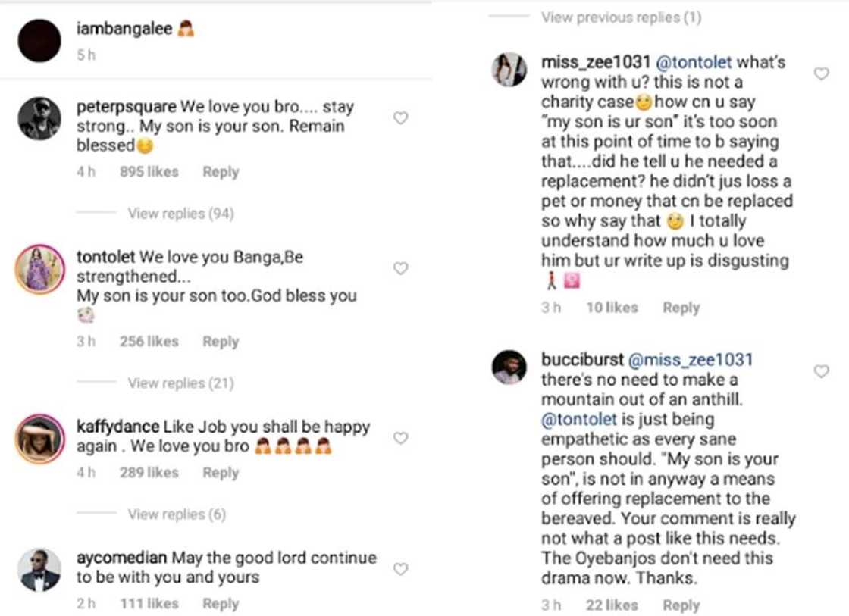The height and width of the screenshot is (616, 849).
Task: Show View previous replies (1)
Action: tap(621, 17)
